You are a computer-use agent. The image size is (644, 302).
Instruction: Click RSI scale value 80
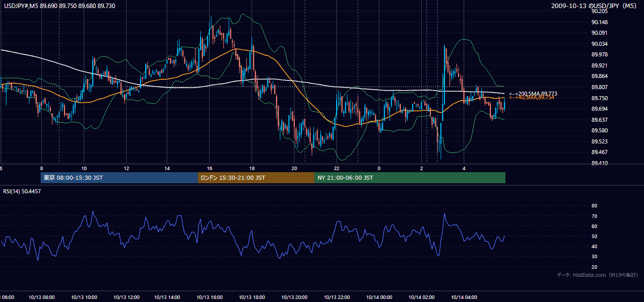point(594,206)
